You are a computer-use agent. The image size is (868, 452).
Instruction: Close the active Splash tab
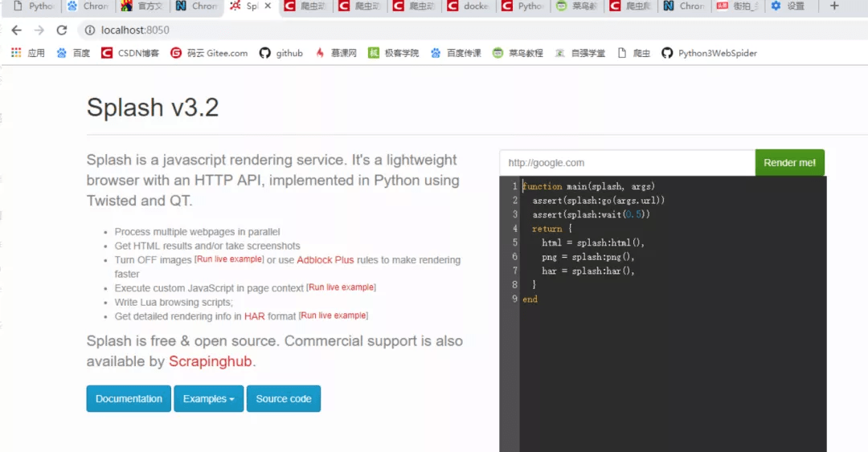tap(268, 6)
